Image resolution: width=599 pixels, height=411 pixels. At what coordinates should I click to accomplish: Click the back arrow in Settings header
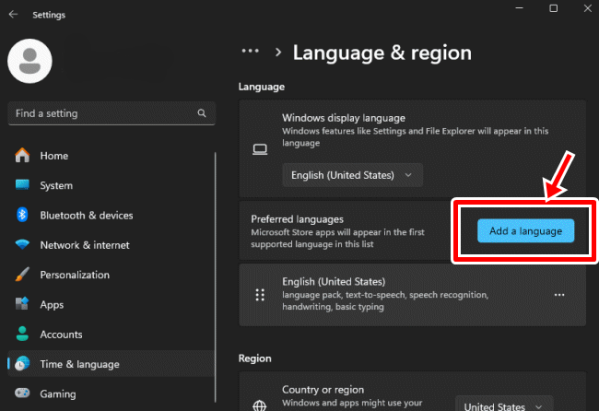[x=13, y=15]
